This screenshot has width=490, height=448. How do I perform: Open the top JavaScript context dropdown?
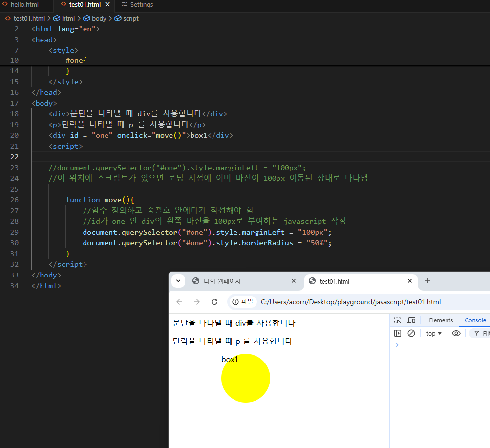434,333
